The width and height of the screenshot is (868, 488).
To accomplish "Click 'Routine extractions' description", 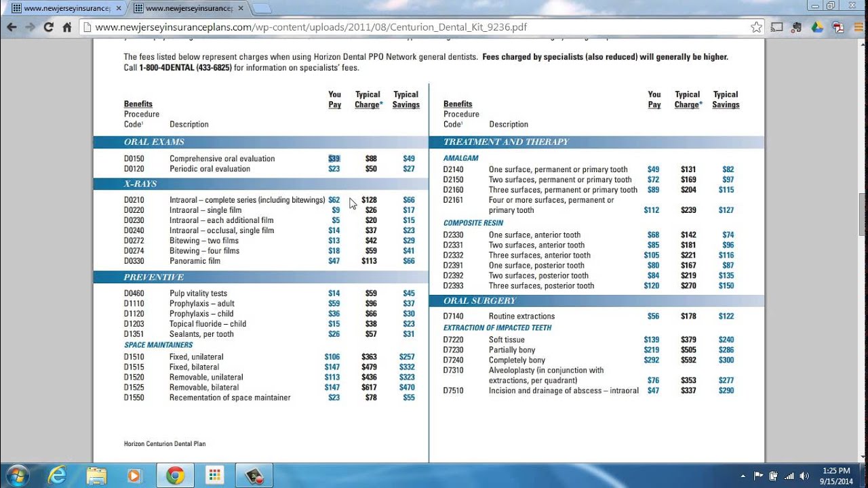I will point(521,317).
